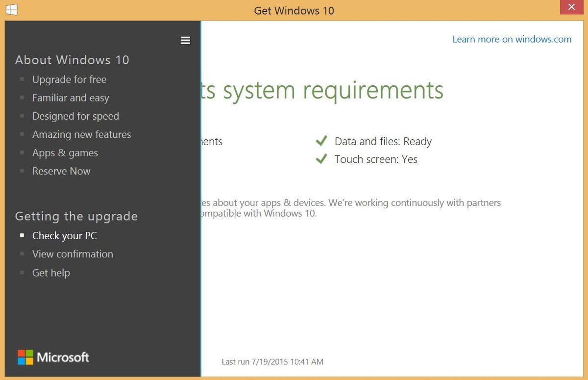Screen dimensions: 588x380
Task: Select Reserve Now in the sidebar
Action: tap(61, 171)
